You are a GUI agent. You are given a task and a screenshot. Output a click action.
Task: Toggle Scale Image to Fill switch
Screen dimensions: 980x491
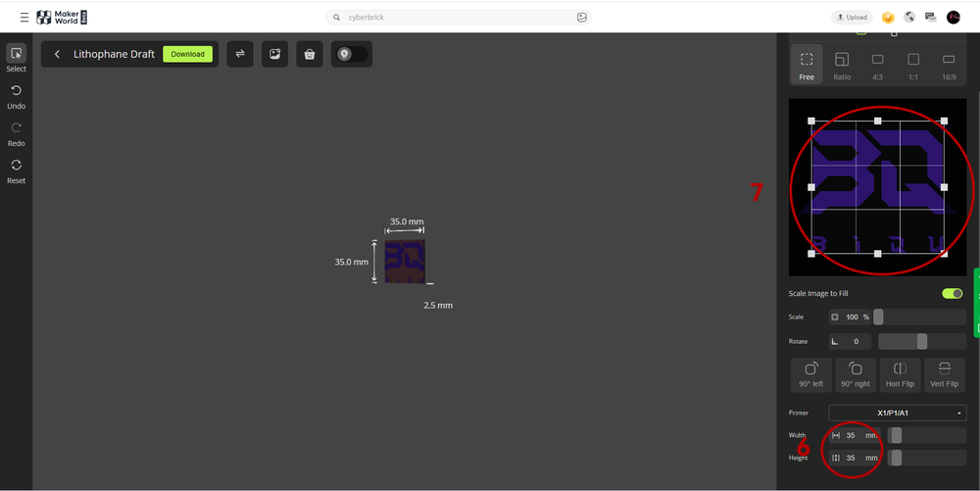coord(952,293)
